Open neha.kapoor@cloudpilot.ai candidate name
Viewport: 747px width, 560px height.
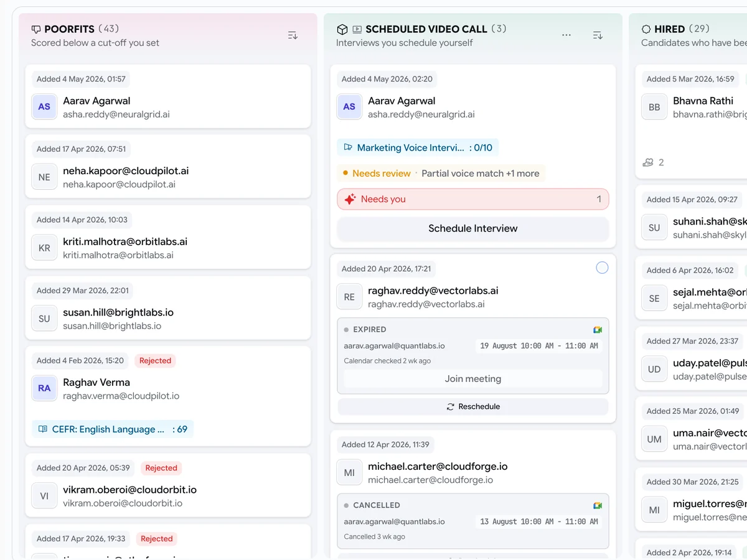click(126, 170)
